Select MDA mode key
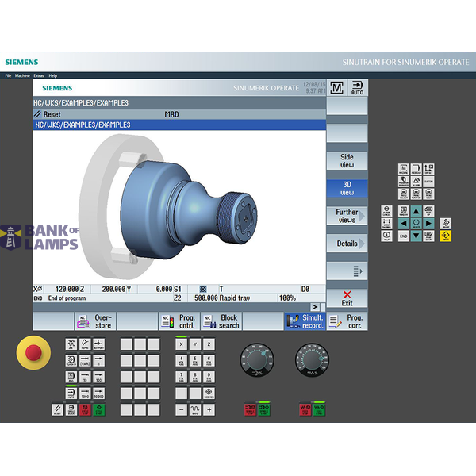The width and height of the screenshot is (476, 476). tap(71, 377)
